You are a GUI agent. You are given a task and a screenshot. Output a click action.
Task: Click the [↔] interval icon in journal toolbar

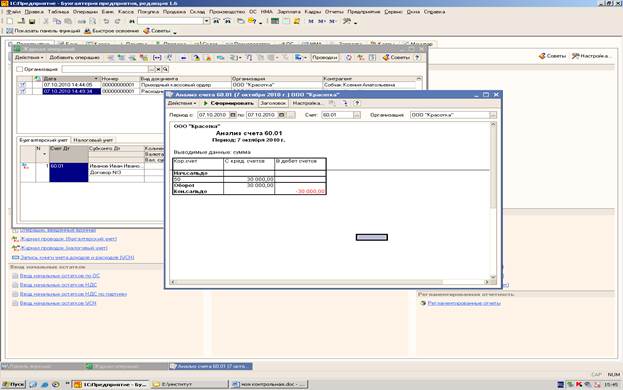click(x=157, y=58)
